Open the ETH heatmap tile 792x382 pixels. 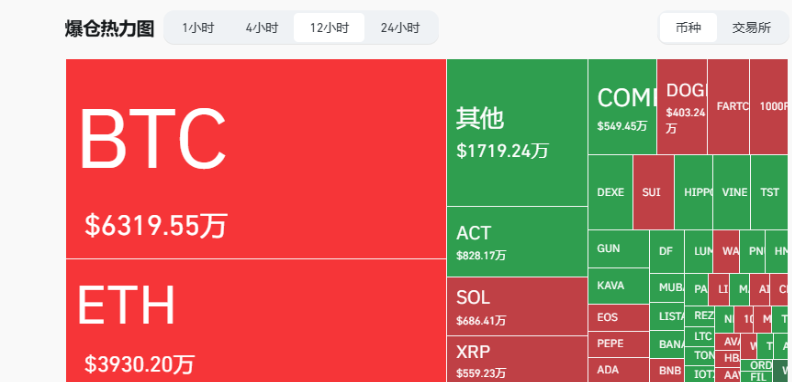(x=256, y=320)
